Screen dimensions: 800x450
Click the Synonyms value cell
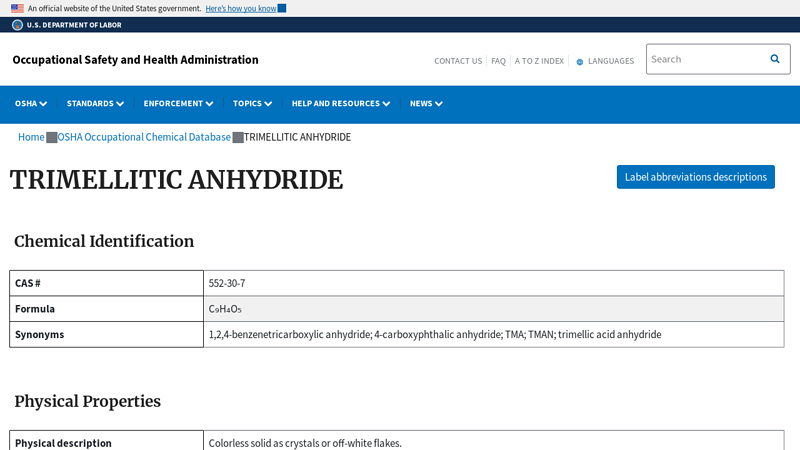(493, 335)
